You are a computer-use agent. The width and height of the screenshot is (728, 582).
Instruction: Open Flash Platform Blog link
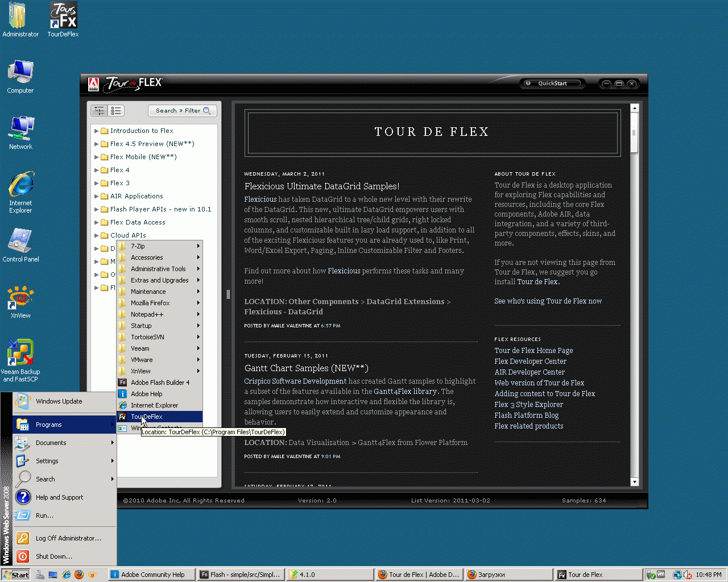pos(526,415)
